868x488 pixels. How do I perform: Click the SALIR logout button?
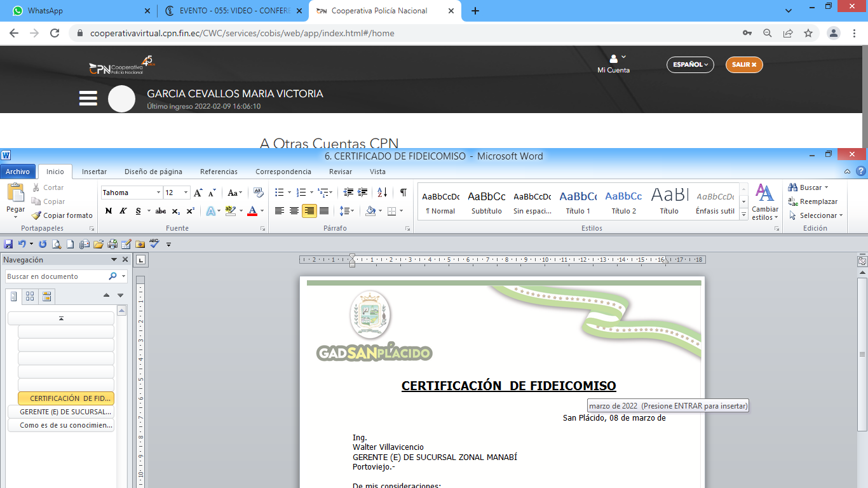tap(743, 65)
